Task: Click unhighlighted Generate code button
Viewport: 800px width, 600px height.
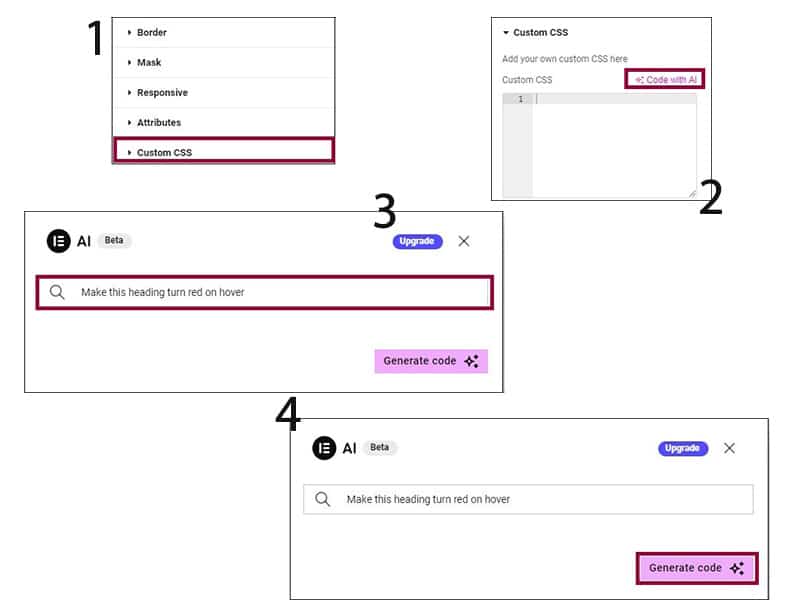Action: 431,361
